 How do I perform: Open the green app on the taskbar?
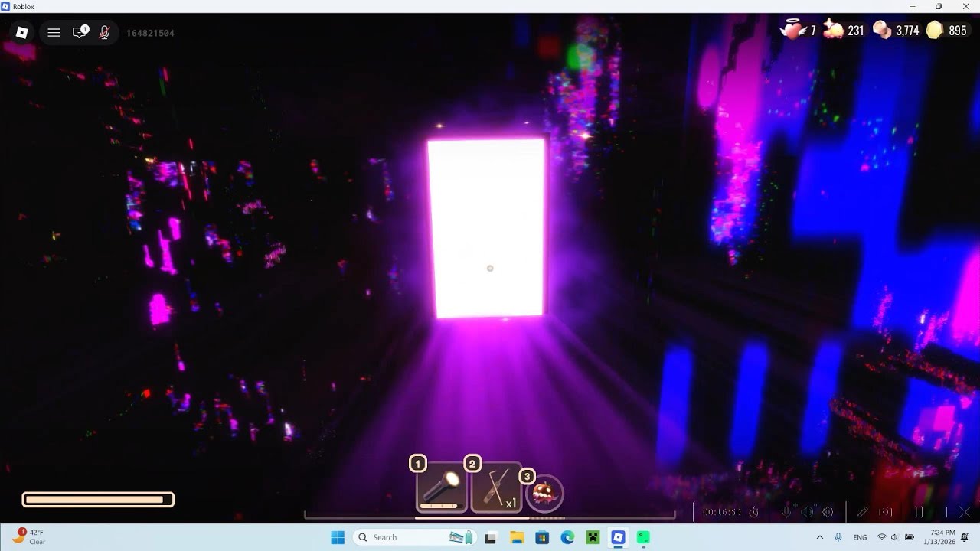coord(643,537)
